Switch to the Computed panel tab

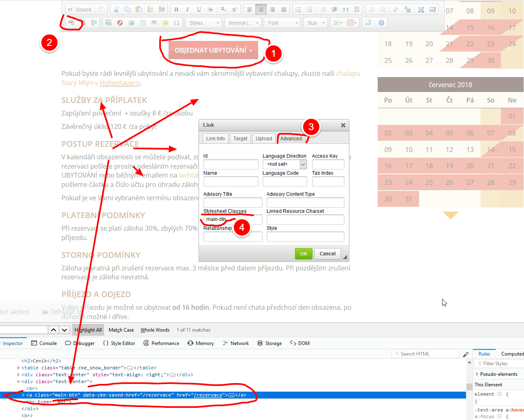coord(512,354)
